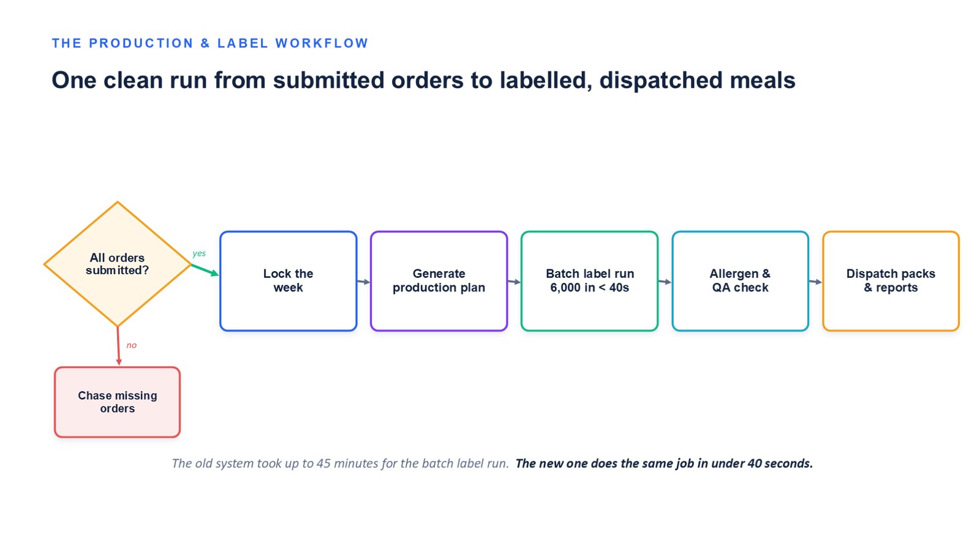Click the 'Dispatch packs & reports' box

pyautogui.click(x=891, y=281)
